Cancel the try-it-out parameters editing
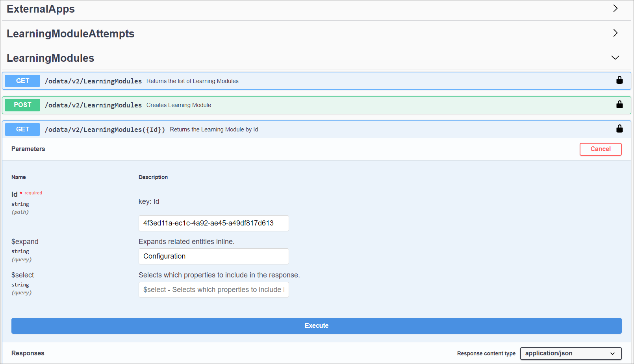This screenshot has height=364, width=634. point(600,149)
